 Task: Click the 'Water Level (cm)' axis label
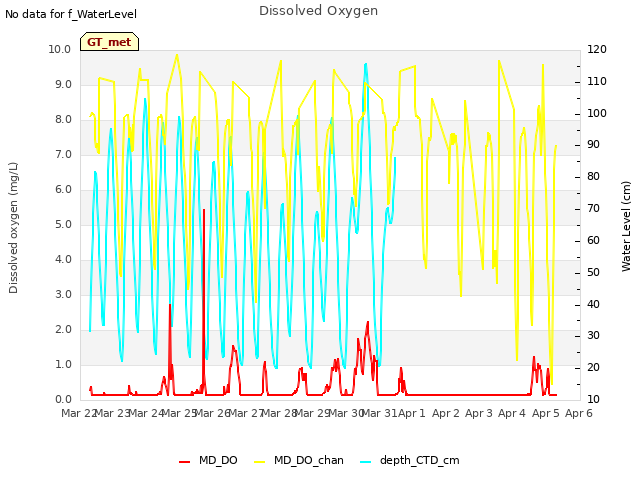tap(626, 227)
